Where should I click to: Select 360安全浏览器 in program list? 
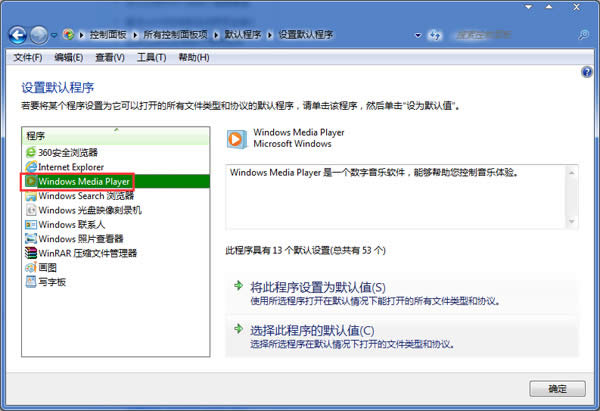(116, 152)
